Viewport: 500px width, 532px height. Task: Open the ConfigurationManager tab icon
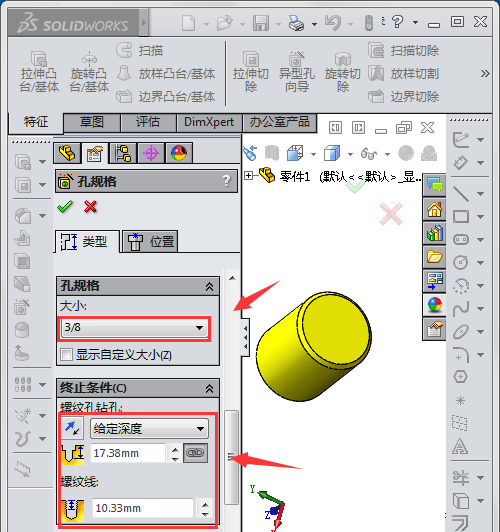[123, 153]
